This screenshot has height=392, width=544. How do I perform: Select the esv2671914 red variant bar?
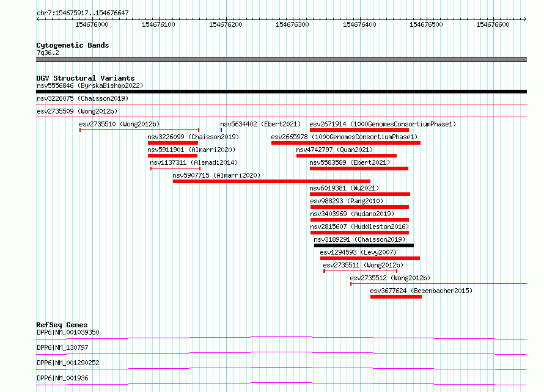tap(359, 130)
